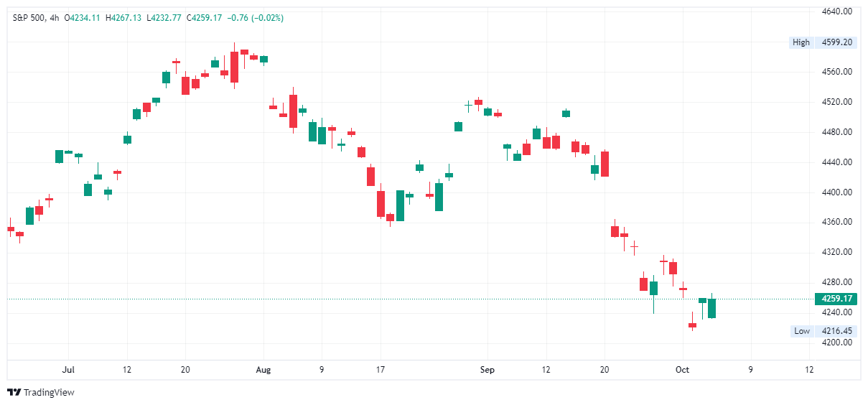
Task: Open the TradingView text link
Action: coord(49,392)
